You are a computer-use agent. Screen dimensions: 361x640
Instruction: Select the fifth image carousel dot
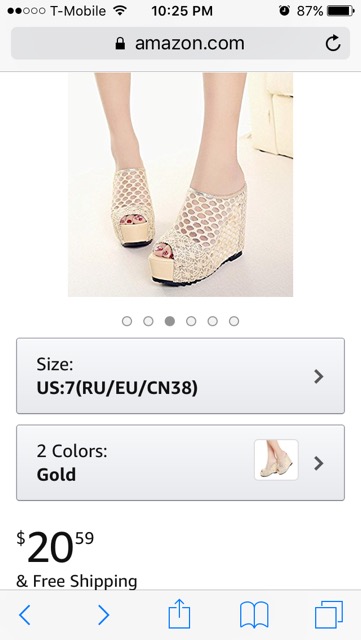212,321
